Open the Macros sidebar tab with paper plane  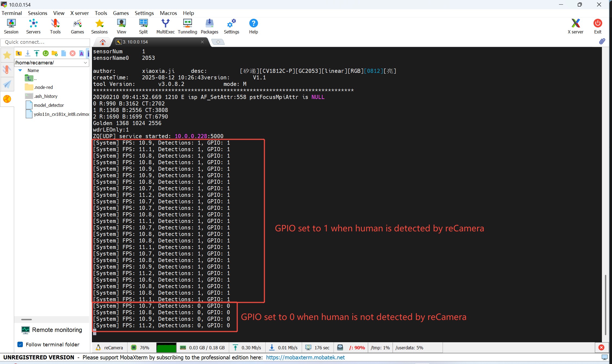[7, 84]
